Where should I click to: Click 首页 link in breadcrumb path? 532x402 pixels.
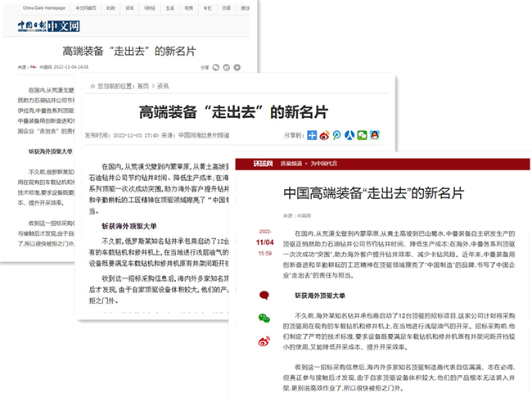coord(143,85)
